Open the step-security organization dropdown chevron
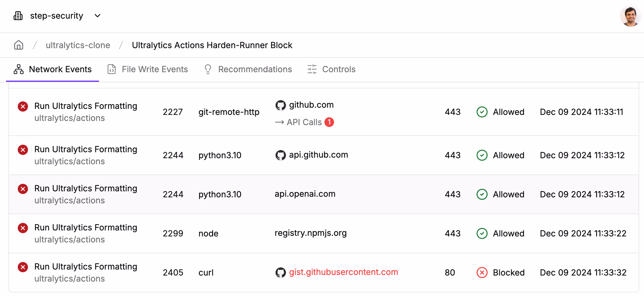Image resolution: width=644 pixels, height=296 pixels. coord(98,16)
